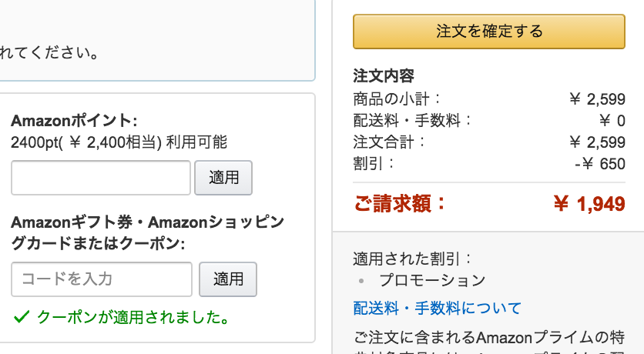Click the green coupon-applied checkmark icon

[22, 316]
